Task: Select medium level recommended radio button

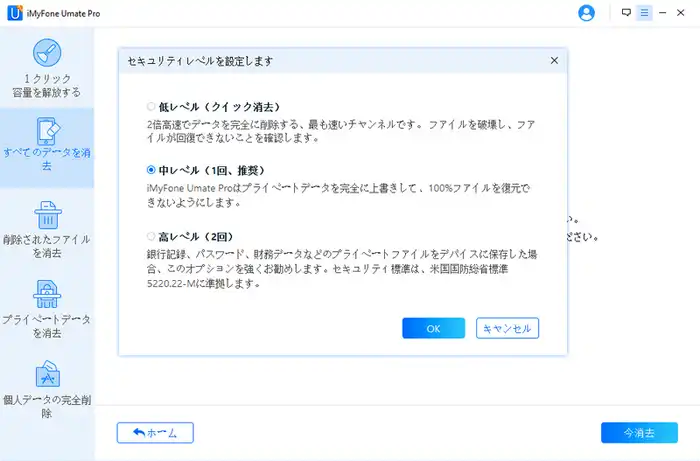Action: 151,171
